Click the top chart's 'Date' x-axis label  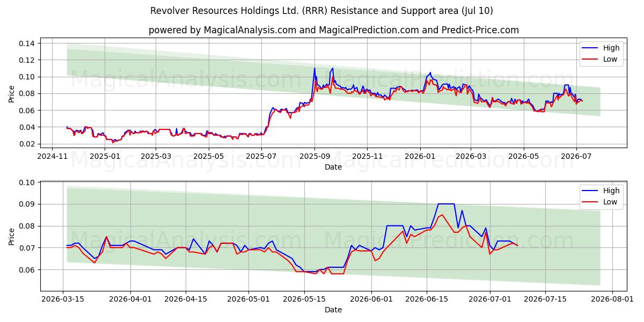[x=333, y=167]
